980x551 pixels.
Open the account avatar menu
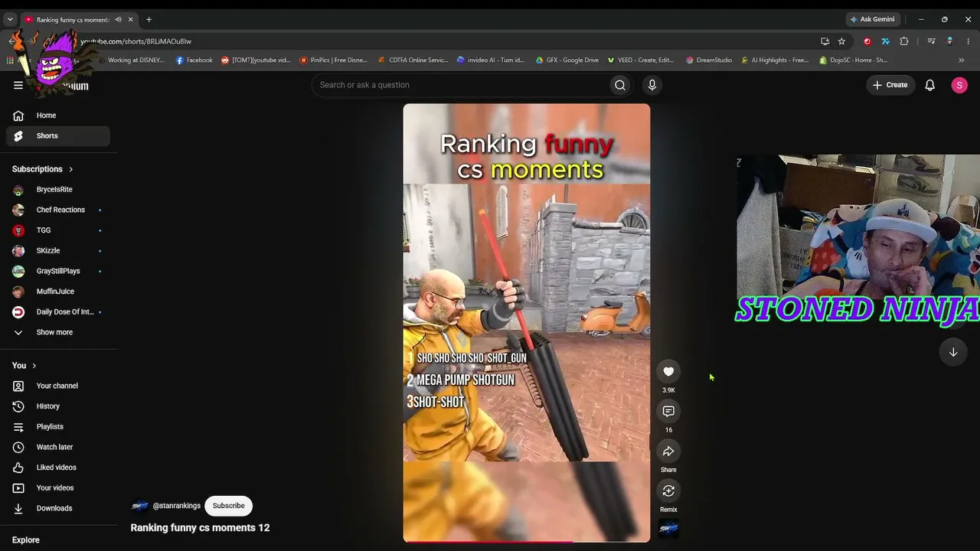coord(959,85)
